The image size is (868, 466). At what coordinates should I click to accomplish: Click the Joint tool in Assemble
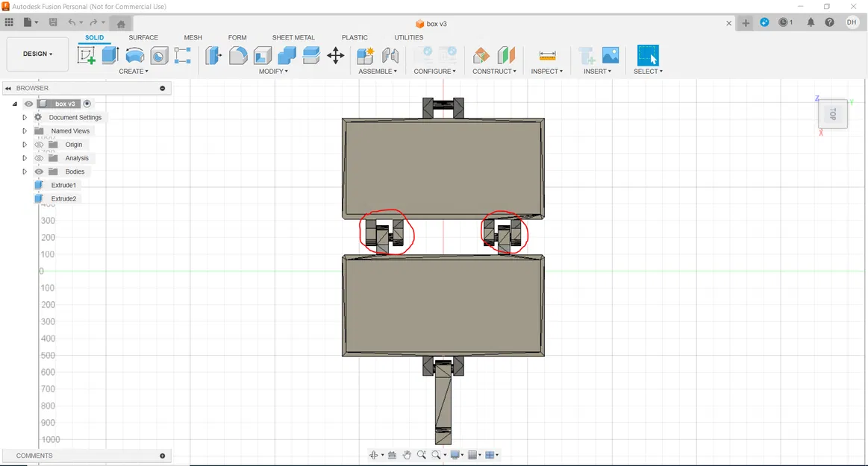pos(390,55)
